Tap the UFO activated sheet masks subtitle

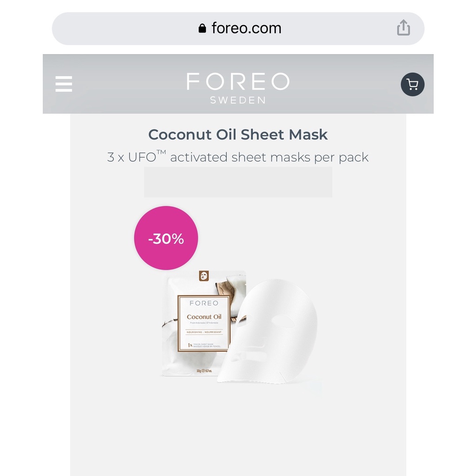coord(238,157)
